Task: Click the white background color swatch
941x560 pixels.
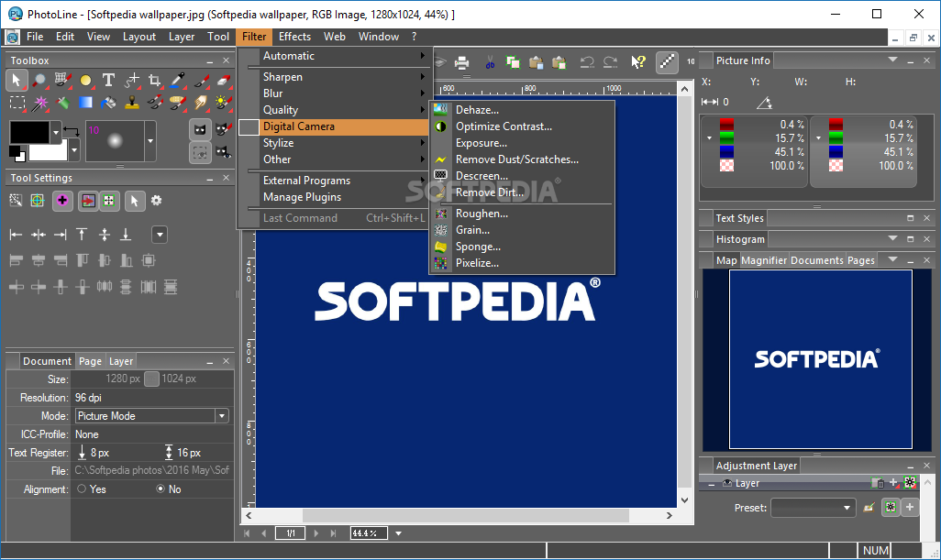Action: 49,151
